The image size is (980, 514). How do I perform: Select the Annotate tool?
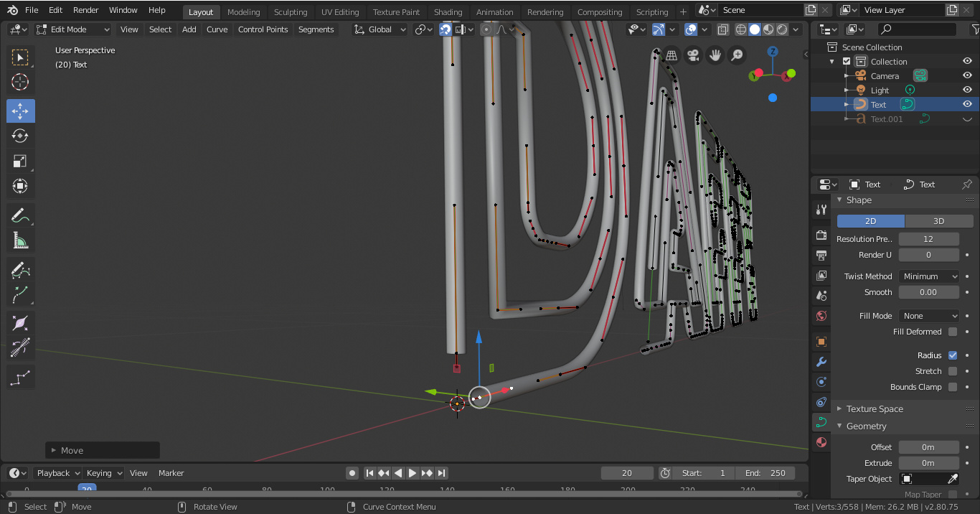tap(20, 215)
